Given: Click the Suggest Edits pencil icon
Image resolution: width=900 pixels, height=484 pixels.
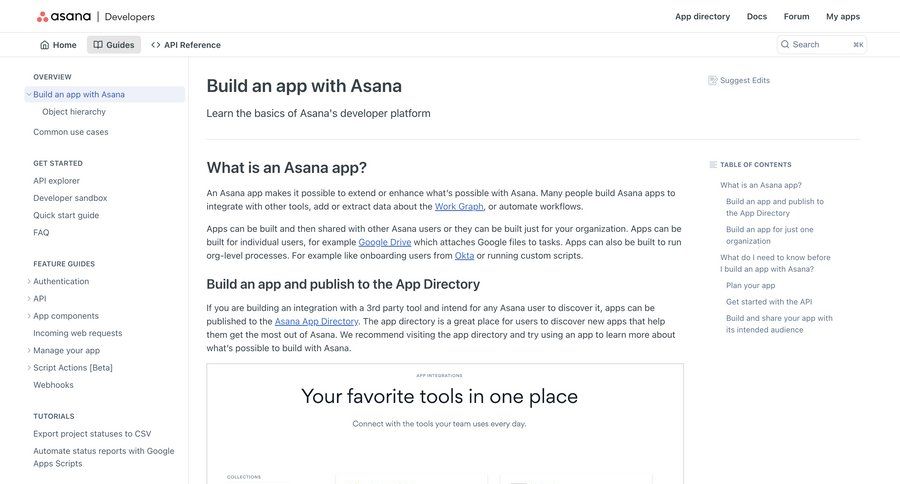Looking at the screenshot, I should 712,80.
